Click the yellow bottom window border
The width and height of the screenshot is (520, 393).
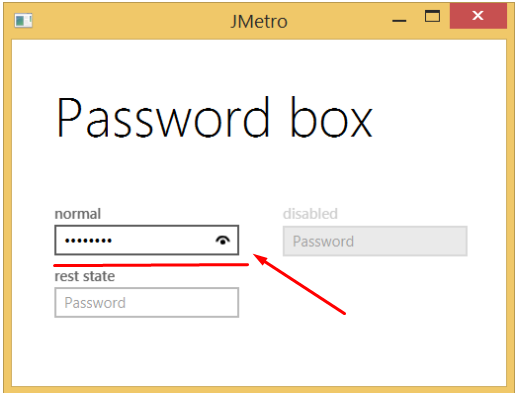(259, 389)
